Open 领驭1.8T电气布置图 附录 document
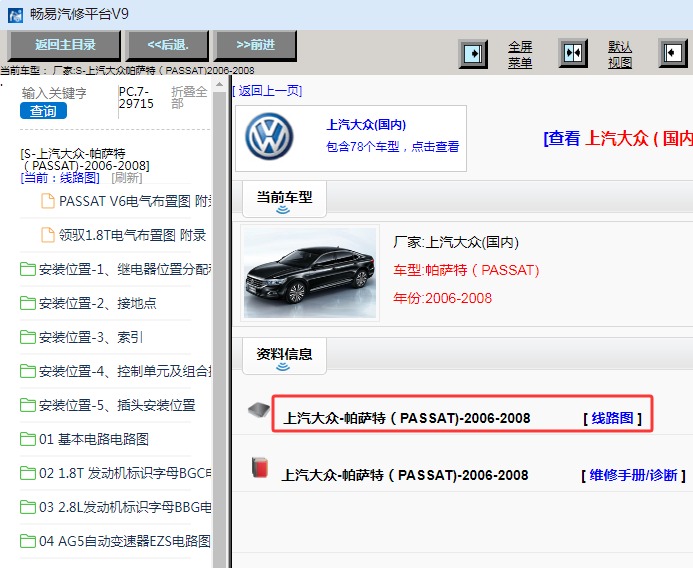Image resolution: width=693 pixels, height=568 pixels. pos(132,235)
